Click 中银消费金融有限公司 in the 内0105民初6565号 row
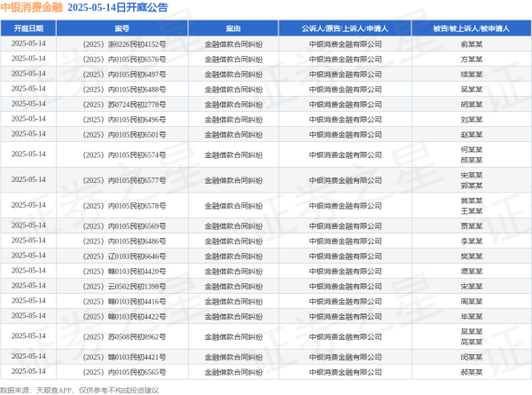This screenshot has width=532, height=395. [x=345, y=372]
